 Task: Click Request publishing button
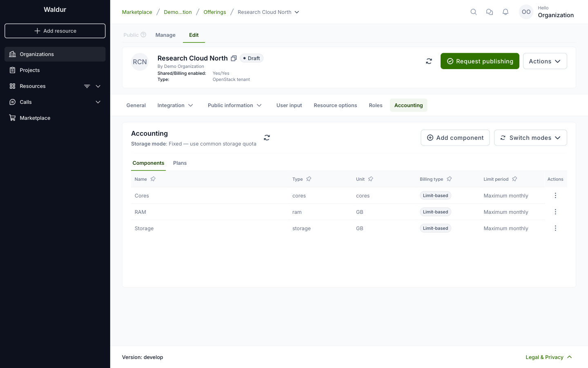(480, 61)
